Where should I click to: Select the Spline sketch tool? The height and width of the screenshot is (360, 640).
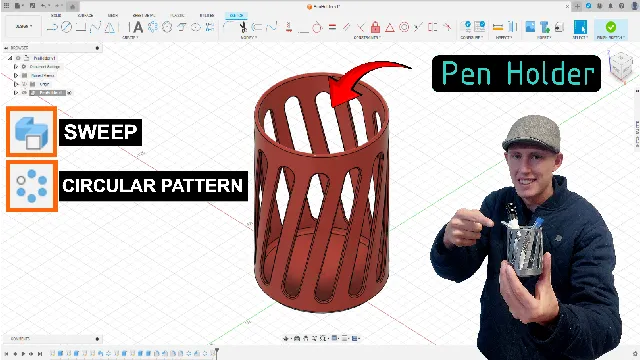[x=95, y=27]
